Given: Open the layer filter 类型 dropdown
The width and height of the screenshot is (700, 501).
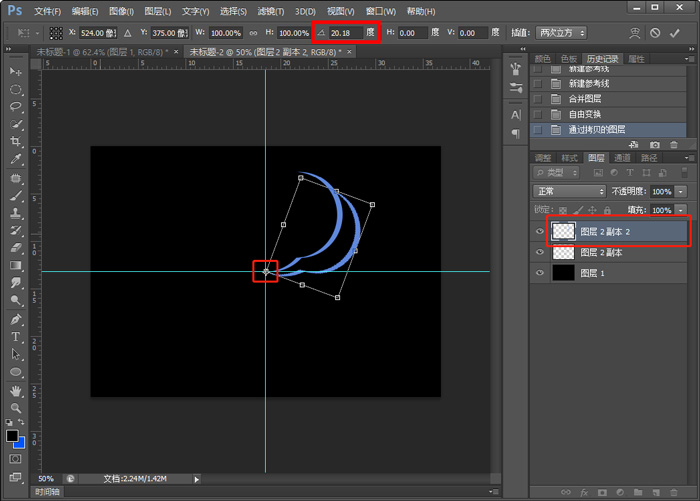Looking at the screenshot, I should (556, 172).
